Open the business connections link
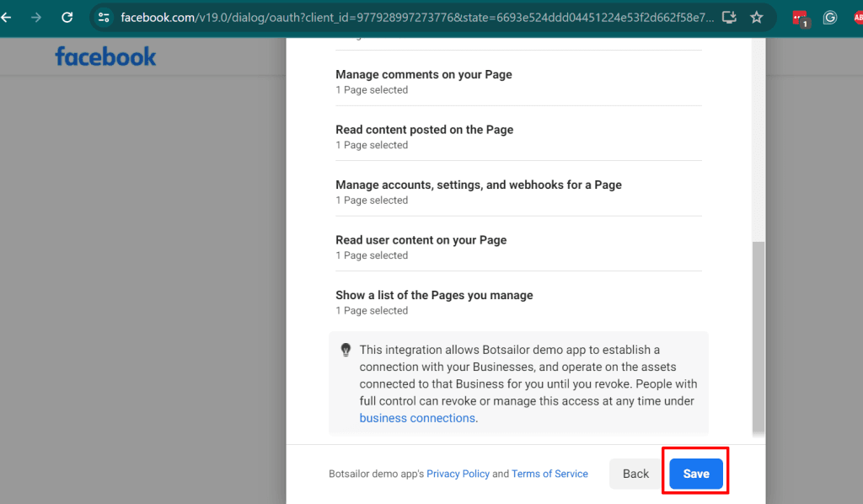The image size is (863, 504). (x=417, y=418)
